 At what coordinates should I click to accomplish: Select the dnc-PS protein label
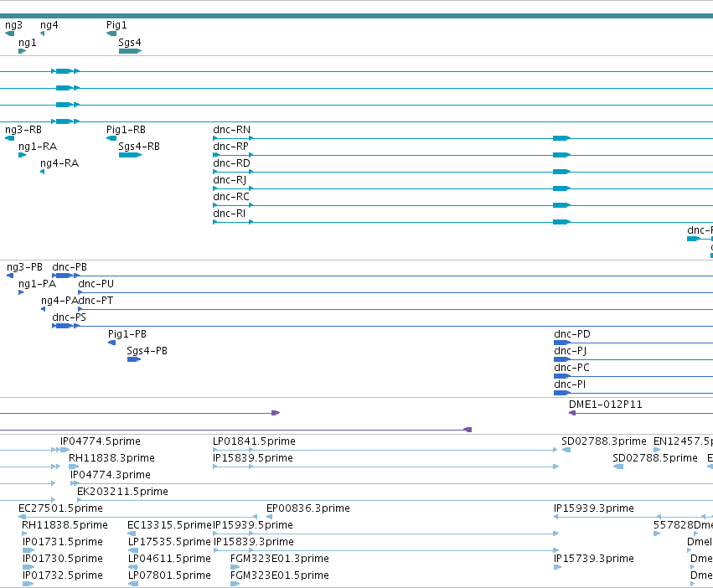coord(69,317)
